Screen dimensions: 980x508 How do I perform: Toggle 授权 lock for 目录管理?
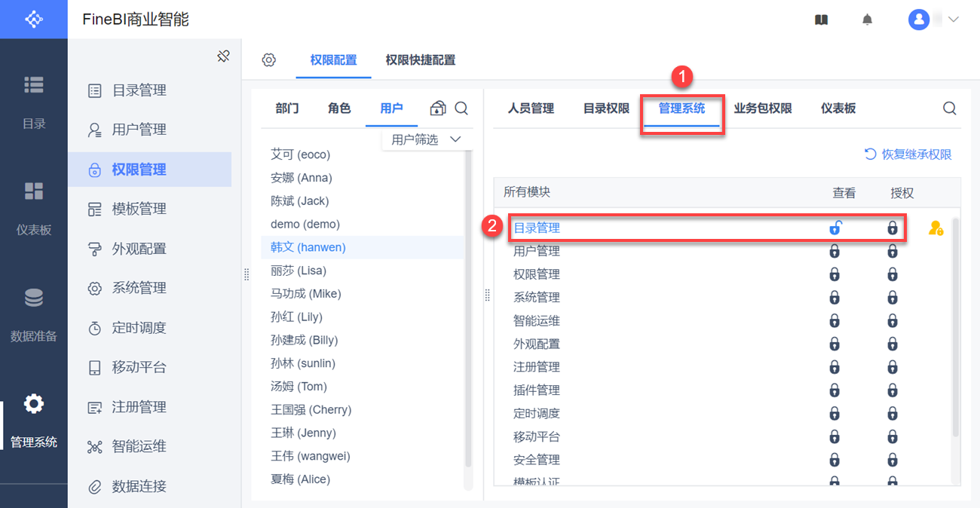coord(893,228)
